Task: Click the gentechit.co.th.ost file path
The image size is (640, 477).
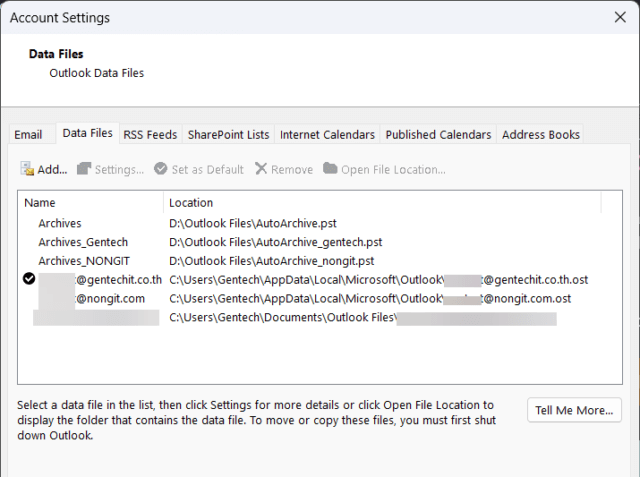Action: (x=379, y=280)
